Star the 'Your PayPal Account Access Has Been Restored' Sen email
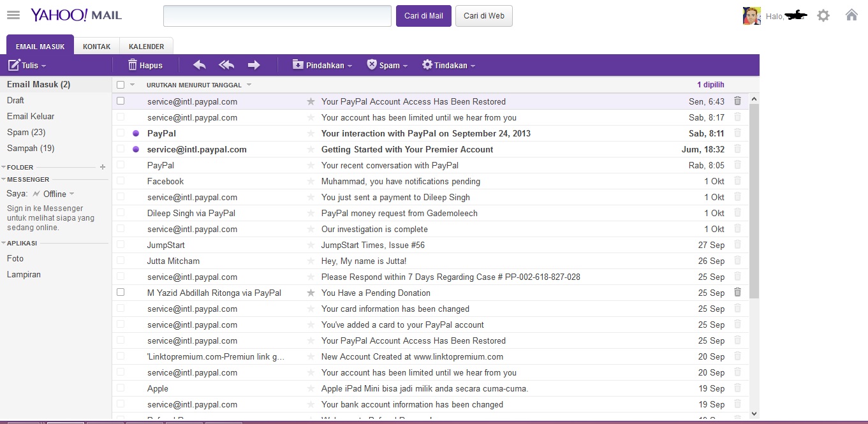 pyautogui.click(x=311, y=101)
